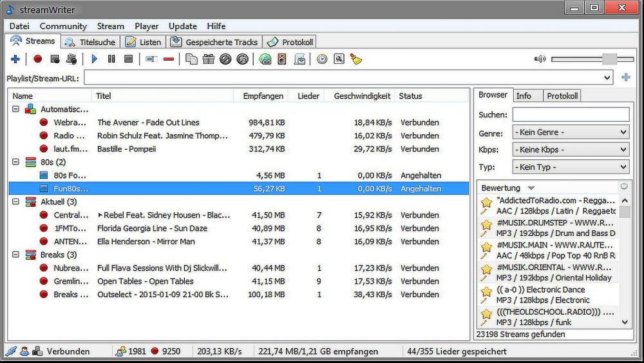The image size is (644, 363).
Task: Click the Suchen search input field
Action: [571, 115]
